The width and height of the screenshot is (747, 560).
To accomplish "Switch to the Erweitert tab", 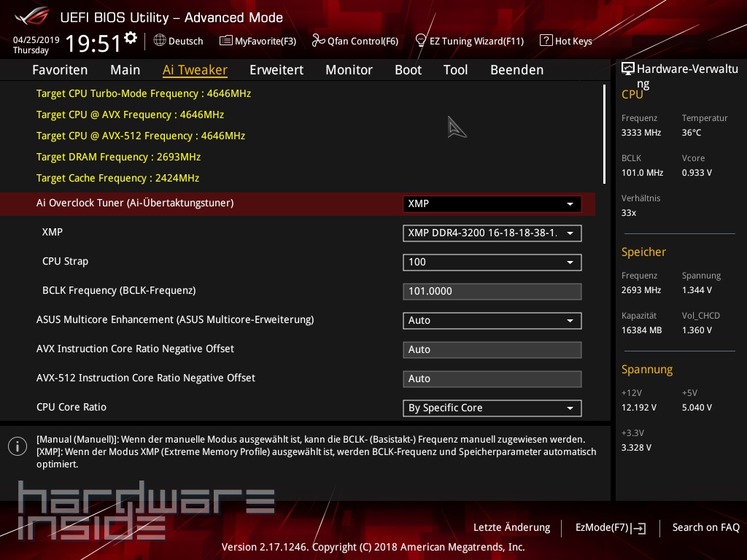I will [x=276, y=70].
